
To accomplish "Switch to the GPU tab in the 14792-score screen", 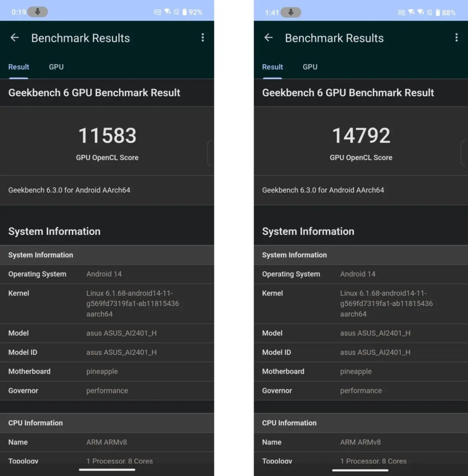I will click(x=310, y=67).
